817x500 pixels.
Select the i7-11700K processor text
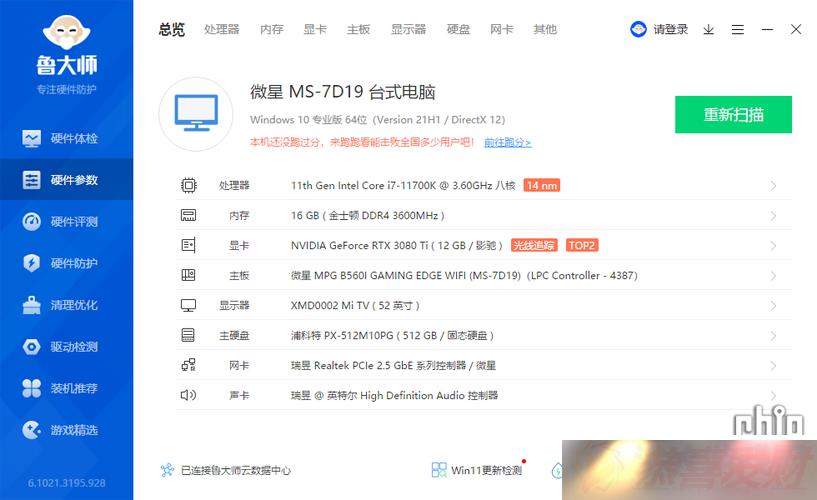pos(403,185)
